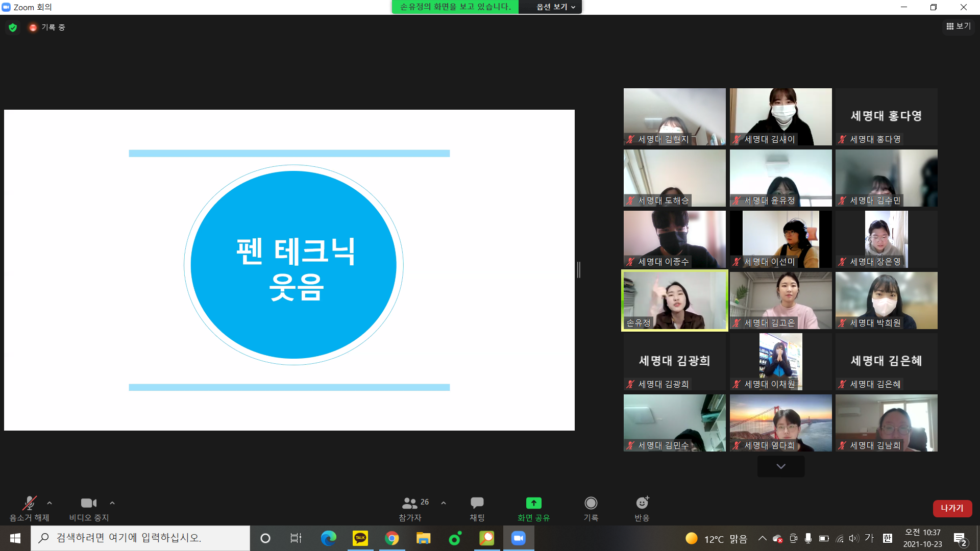The height and width of the screenshot is (551, 980).
Task: Open the network Wi-Fi tray icon
Action: (840, 538)
